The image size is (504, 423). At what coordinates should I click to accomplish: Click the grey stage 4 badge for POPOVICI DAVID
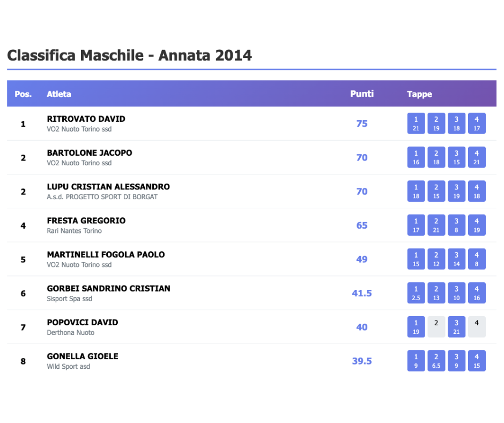477,326
